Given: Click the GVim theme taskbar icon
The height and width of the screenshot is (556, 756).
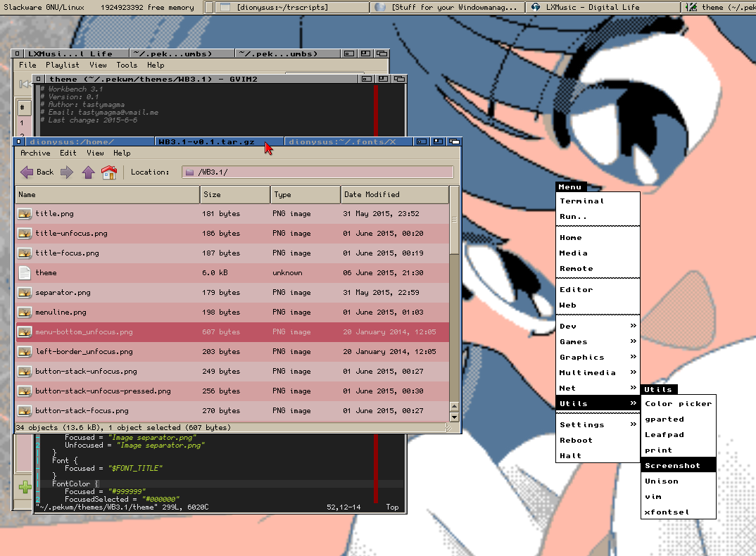Looking at the screenshot, I should pyautogui.click(x=691, y=7).
